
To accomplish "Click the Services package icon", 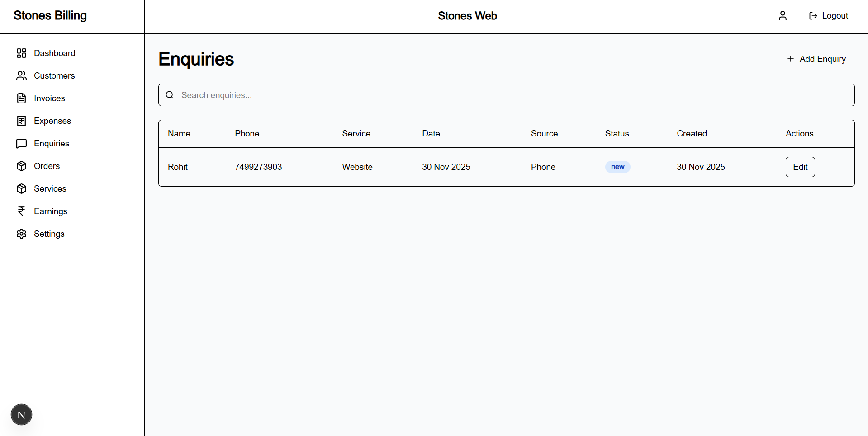I will click(21, 188).
